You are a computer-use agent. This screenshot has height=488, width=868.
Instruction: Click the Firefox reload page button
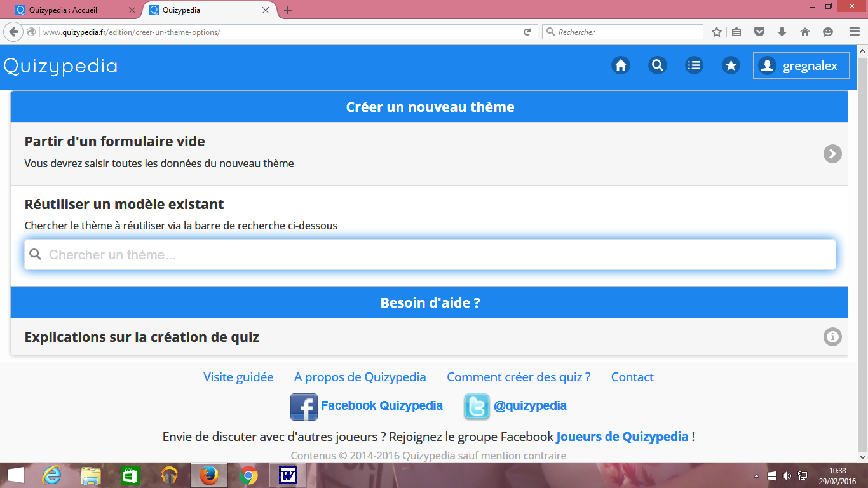[527, 32]
